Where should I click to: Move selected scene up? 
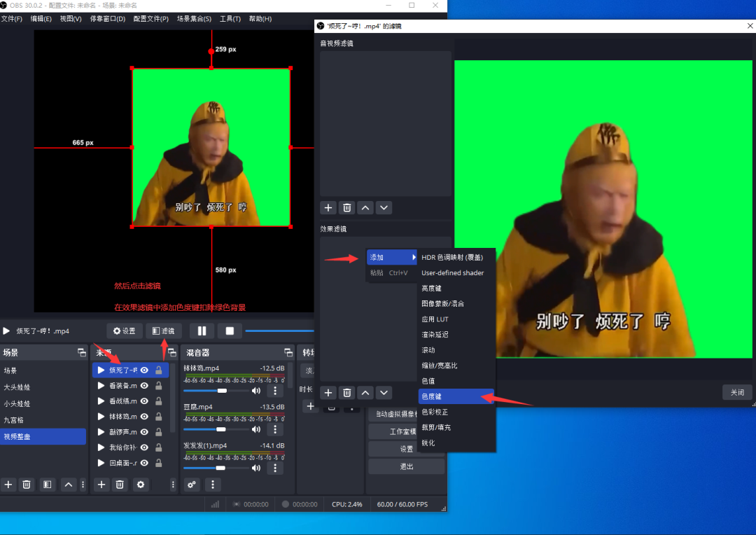pos(69,485)
